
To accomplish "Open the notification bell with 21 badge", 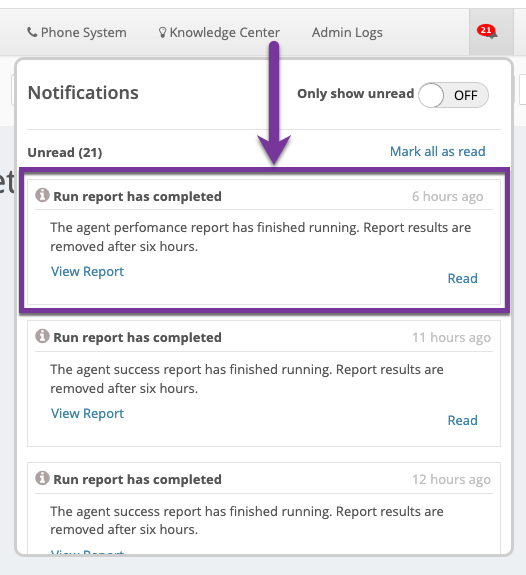I will click(491, 32).
